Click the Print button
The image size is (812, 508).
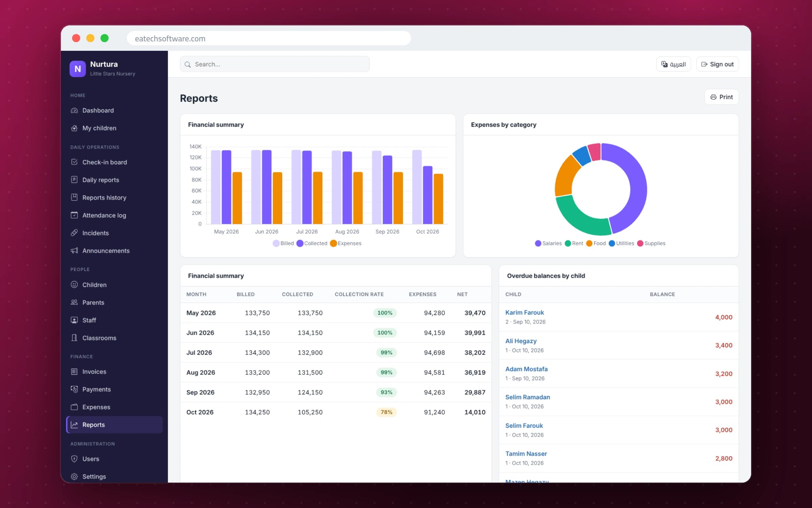click(x=721, y=97)
